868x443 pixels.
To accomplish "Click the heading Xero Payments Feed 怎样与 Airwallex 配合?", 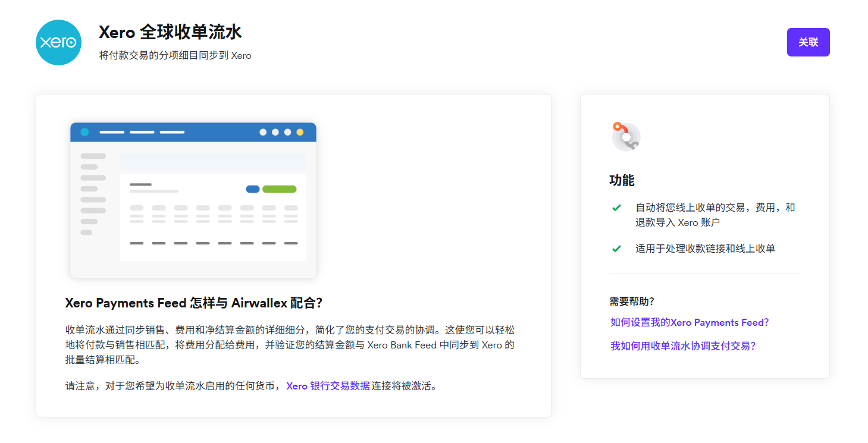I will coord(193,303).
